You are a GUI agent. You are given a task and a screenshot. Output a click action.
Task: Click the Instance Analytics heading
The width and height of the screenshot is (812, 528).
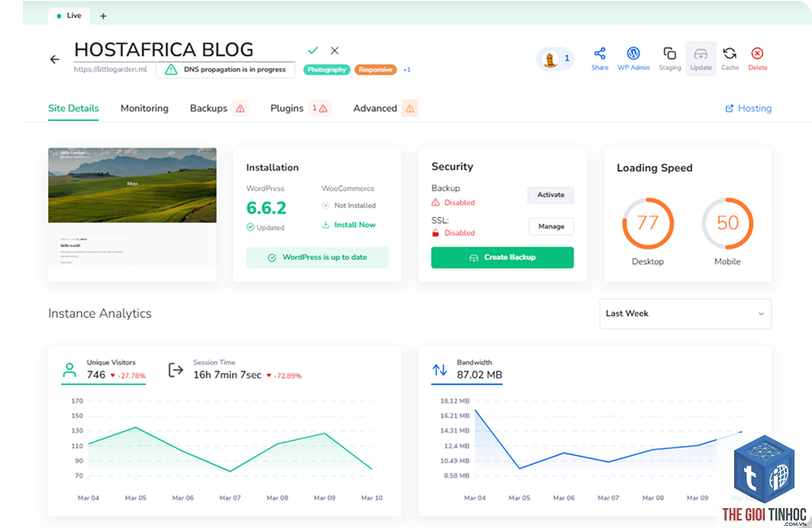pos(100,314)
